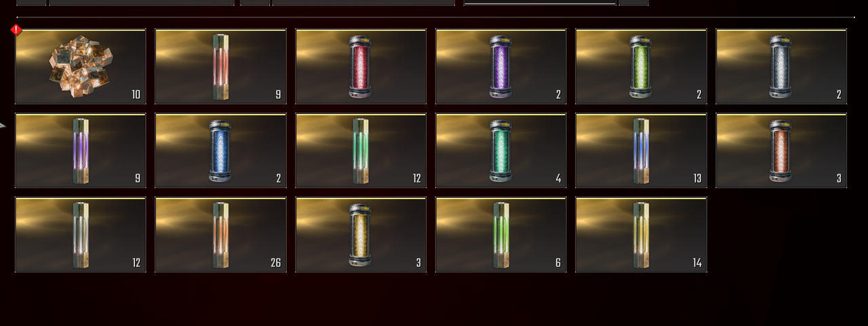Select the silver white canister item
868x326 pixels.
pos(781,66)
